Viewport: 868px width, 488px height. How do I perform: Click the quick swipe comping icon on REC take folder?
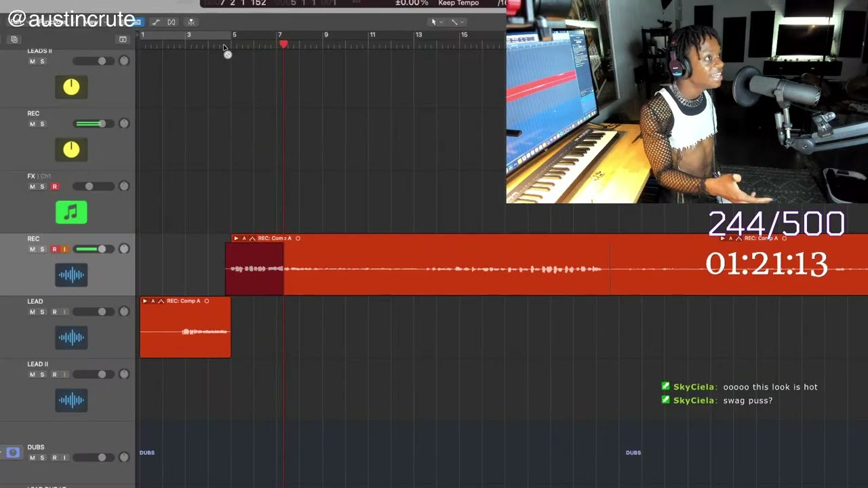coord(252,239)
